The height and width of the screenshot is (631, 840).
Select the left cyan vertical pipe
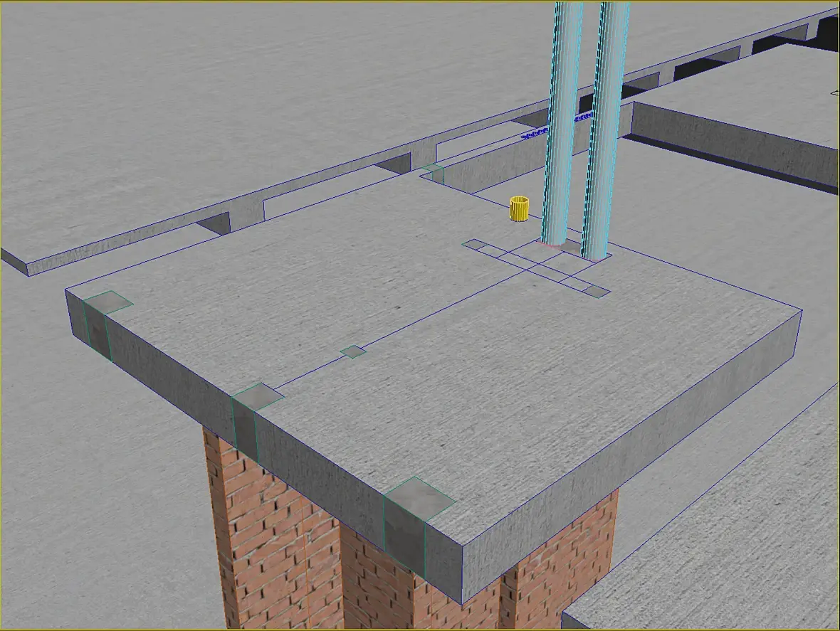[562, 126]
